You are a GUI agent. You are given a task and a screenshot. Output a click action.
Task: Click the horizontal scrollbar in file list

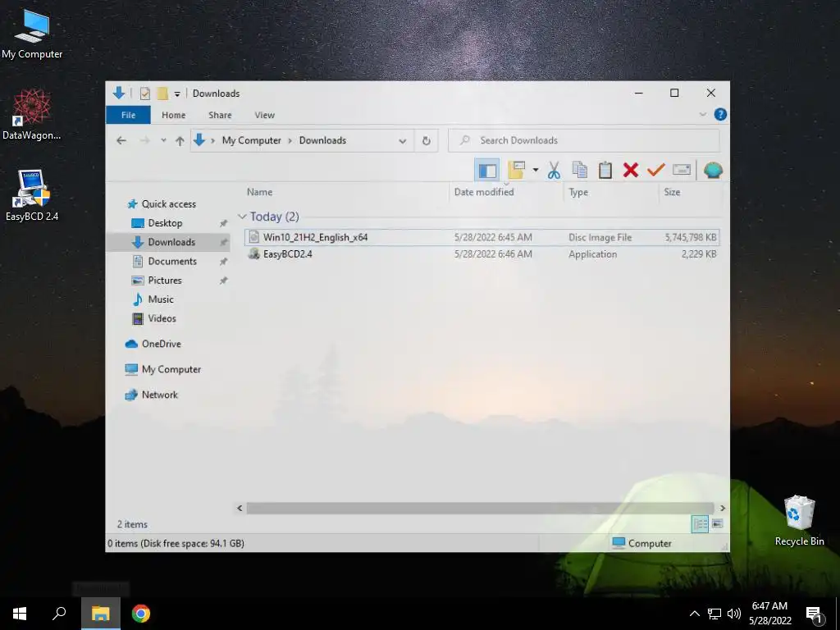point(480,508)
